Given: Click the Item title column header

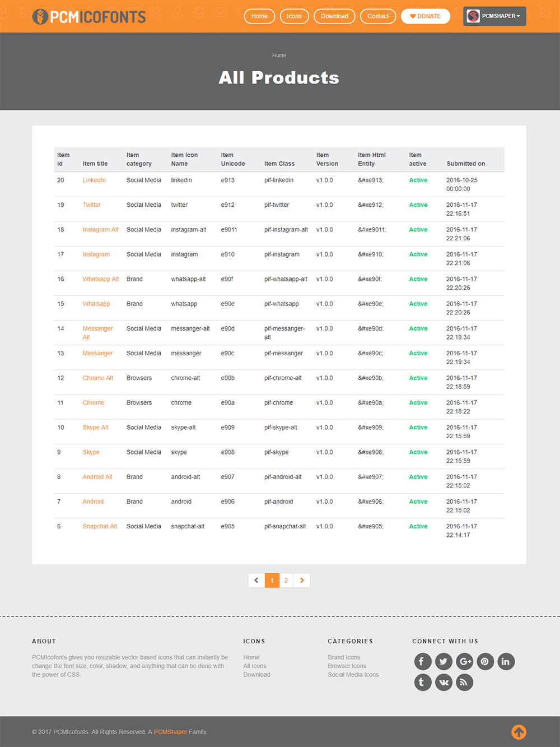Looking at the screenshot, I should point(95,164).
